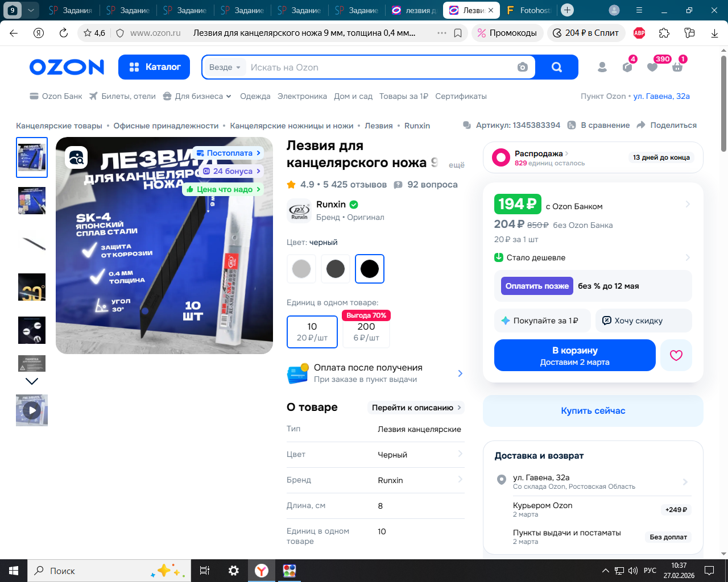The height and width of the screenshot is (582, 728).
Task: Click the Windows taskbar search box
Action: [x=109, y=571]
